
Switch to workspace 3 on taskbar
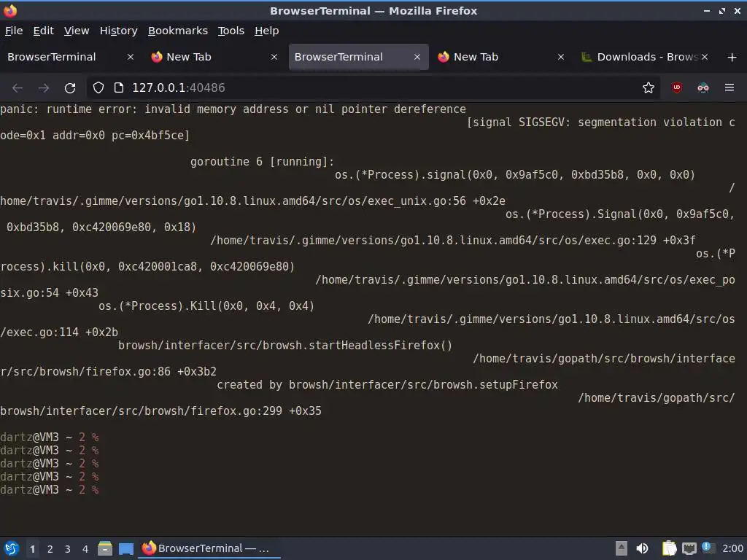68,549
